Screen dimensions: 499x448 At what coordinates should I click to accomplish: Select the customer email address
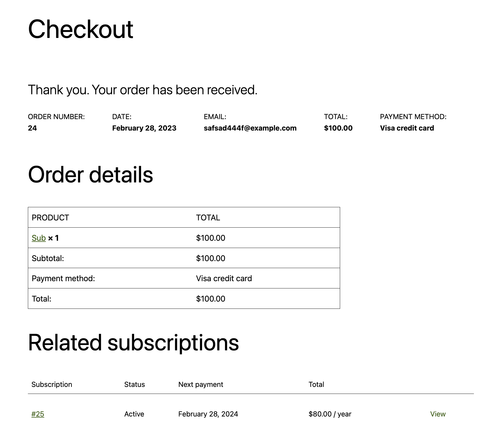(x=250, y=128)
